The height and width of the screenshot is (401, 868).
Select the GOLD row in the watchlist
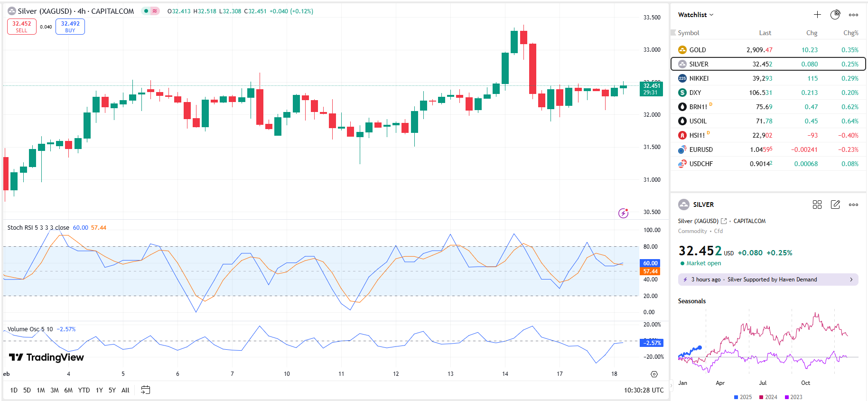coord(768,50)
